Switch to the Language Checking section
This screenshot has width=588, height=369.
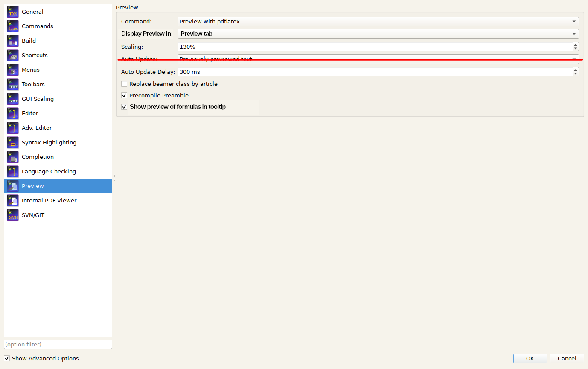pos(48,171)
